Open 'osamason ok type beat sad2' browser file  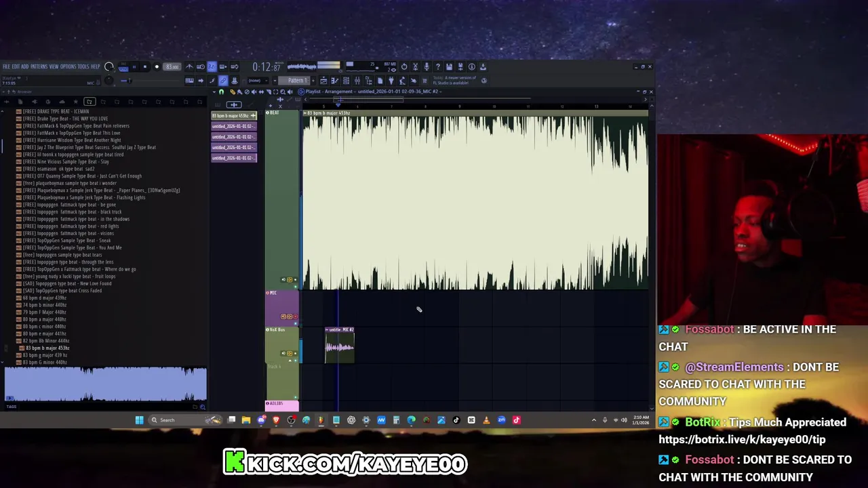tap(58, 169)
